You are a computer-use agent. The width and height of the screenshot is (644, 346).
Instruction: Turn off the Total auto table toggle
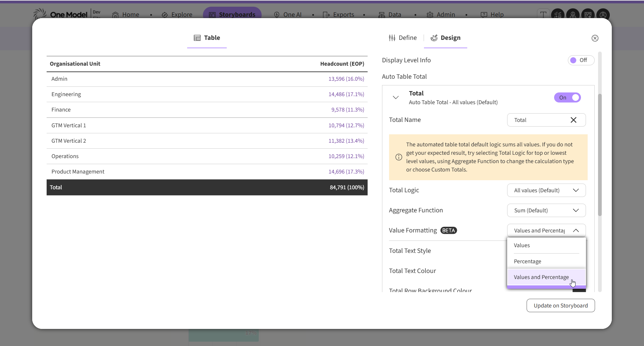point(567,97)
